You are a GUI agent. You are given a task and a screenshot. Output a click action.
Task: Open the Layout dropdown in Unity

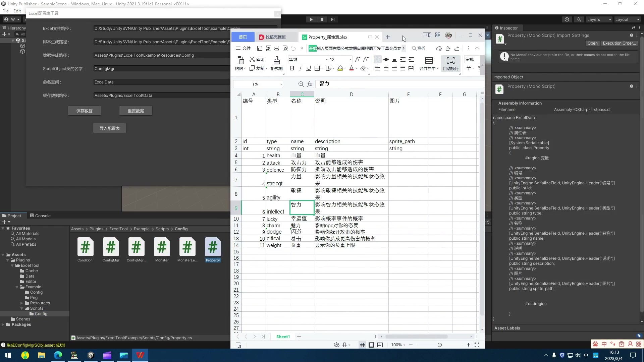pos(627,19)
